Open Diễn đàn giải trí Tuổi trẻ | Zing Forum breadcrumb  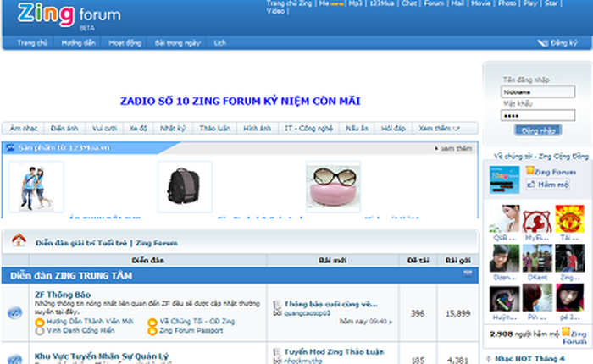pyautogui.click(x=107, y=243)
